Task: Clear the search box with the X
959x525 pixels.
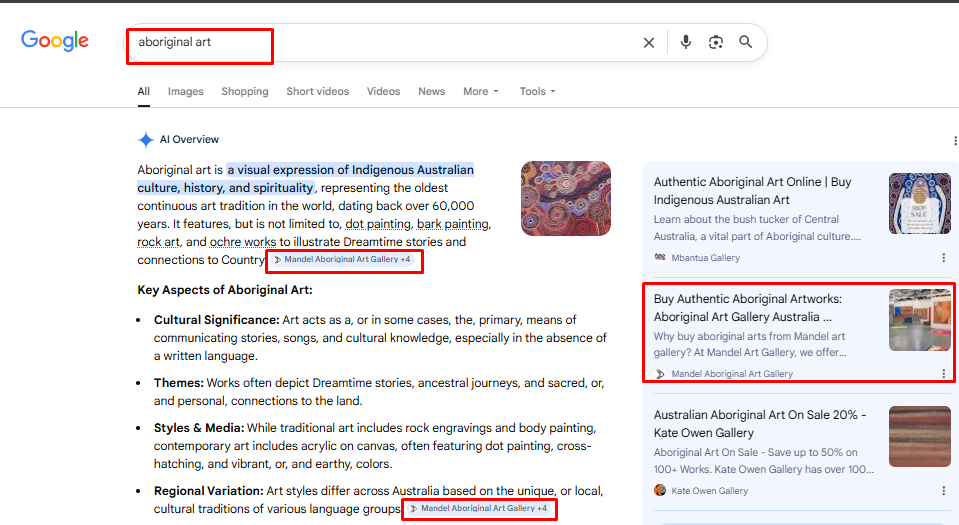Action: 649,42
